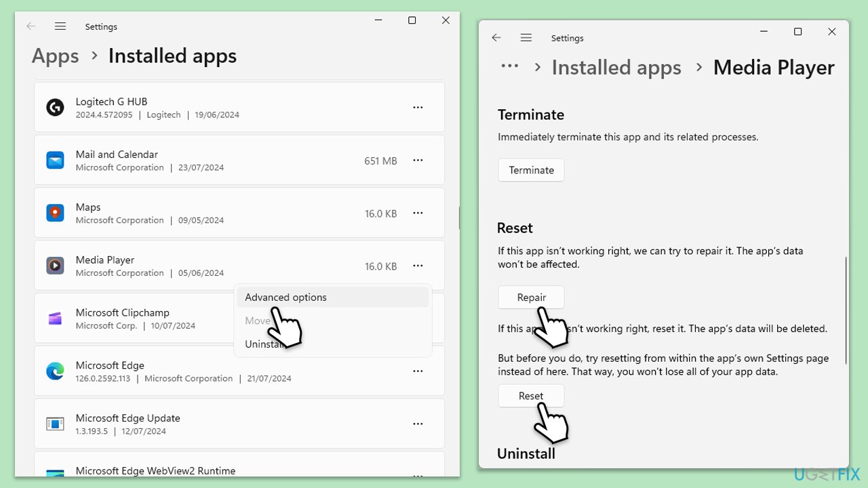Click the Reset section heading
Screen dimensions: 868x488
click(x=515, y=228)
